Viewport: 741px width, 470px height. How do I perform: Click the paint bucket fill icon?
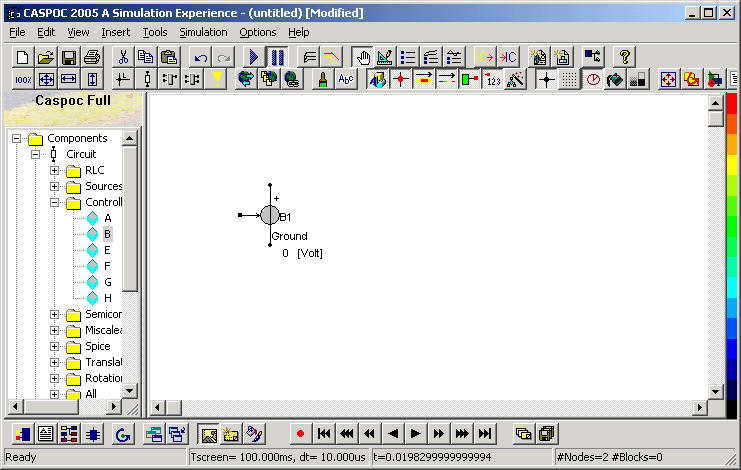click(x=615, y=79)
